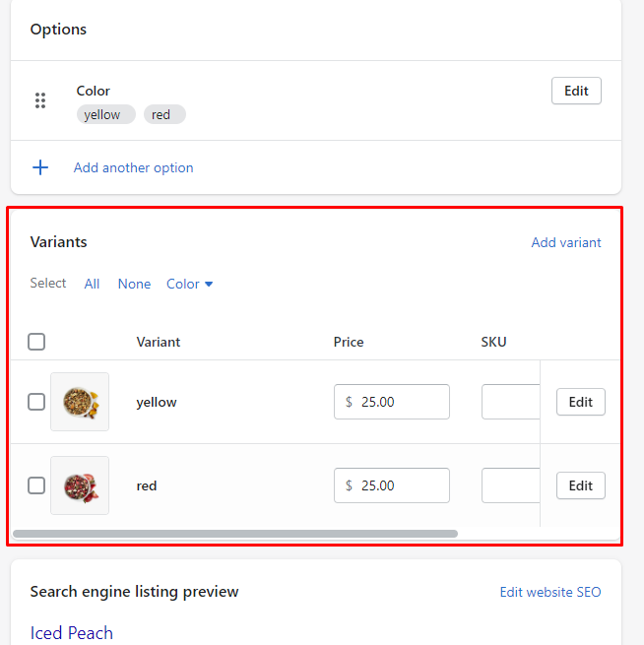Image resolution: width=644 pixels, height=645 pixels.
Task: Select All variants link
Action: click(92, 284)
